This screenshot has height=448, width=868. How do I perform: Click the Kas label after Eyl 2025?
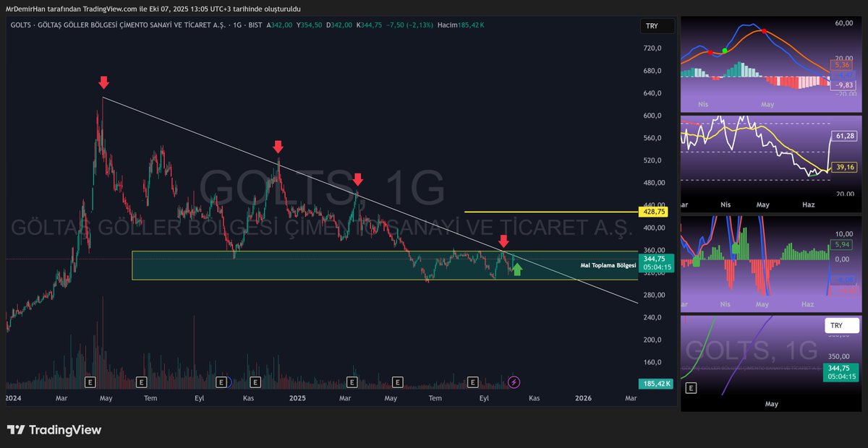tap(534, 398)
